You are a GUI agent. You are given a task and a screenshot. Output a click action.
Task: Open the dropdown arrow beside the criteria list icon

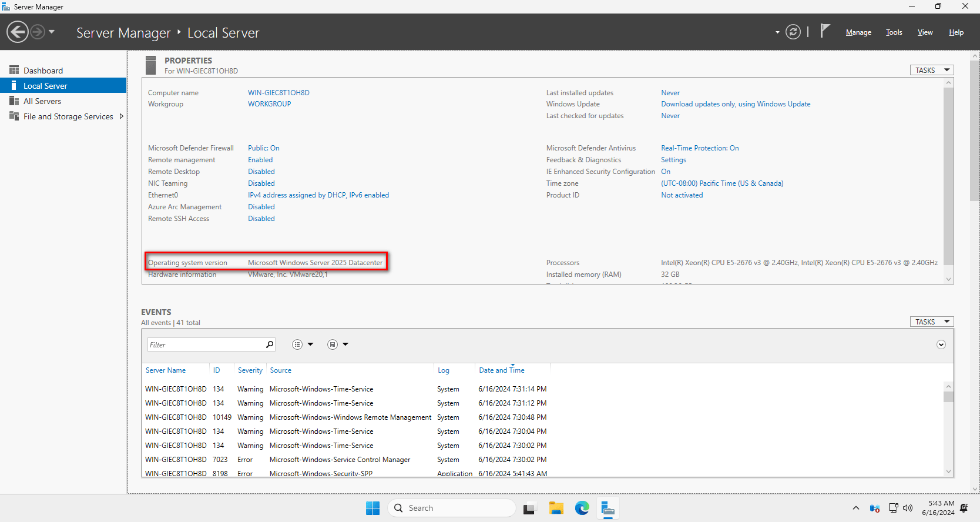point(311,344)
